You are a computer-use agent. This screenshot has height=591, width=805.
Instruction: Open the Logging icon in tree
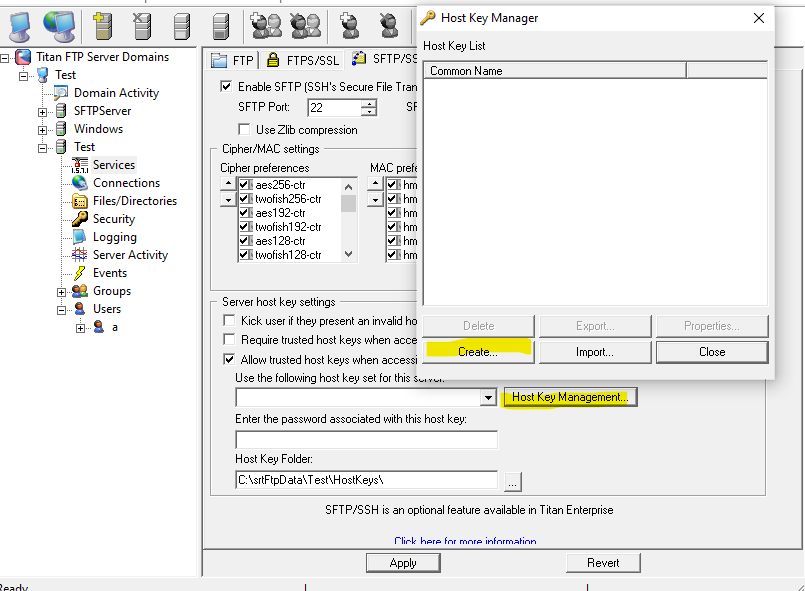[79, 237]
